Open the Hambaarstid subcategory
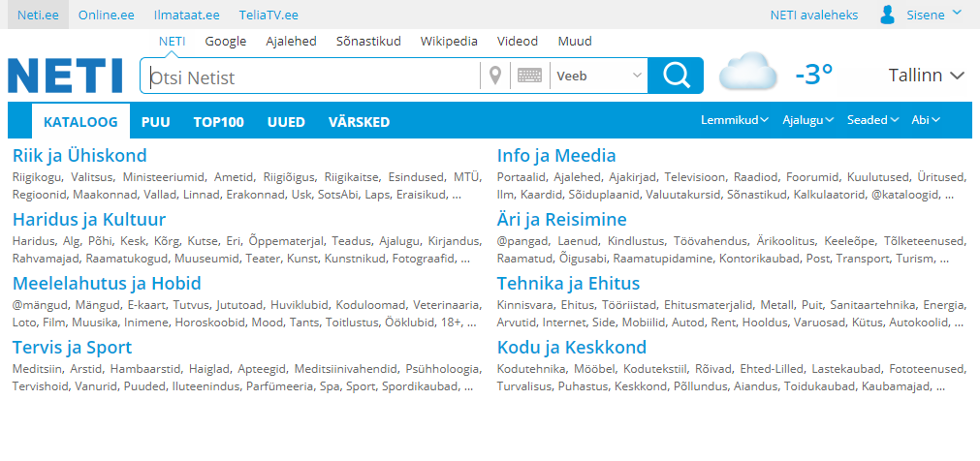980x461 pixels. [x=144, y=369]
